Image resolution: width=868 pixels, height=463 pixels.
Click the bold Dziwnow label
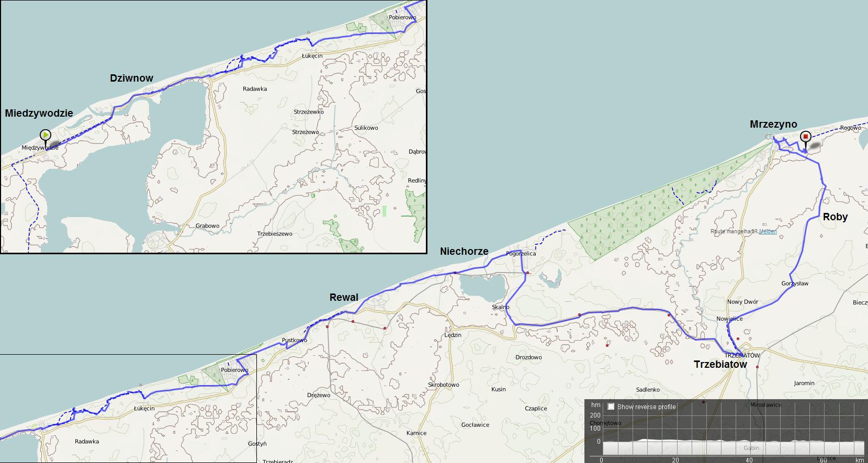point(131,78)
